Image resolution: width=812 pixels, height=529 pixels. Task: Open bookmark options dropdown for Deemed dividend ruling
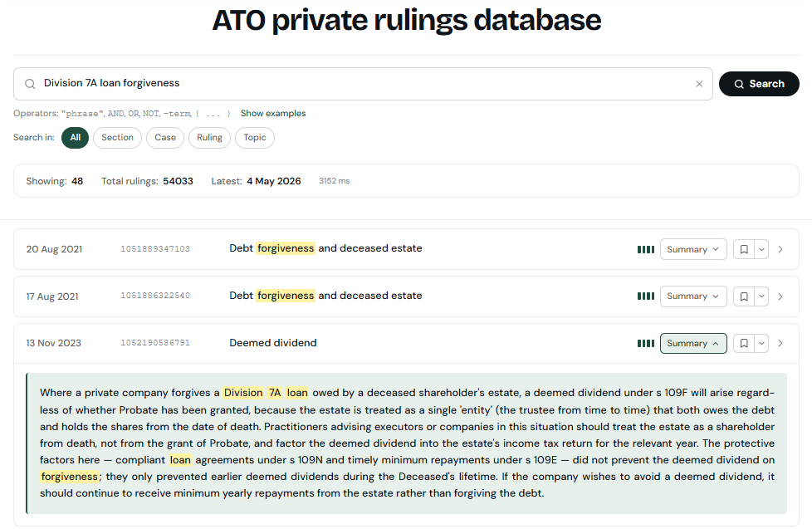click(x=761, y=343)
